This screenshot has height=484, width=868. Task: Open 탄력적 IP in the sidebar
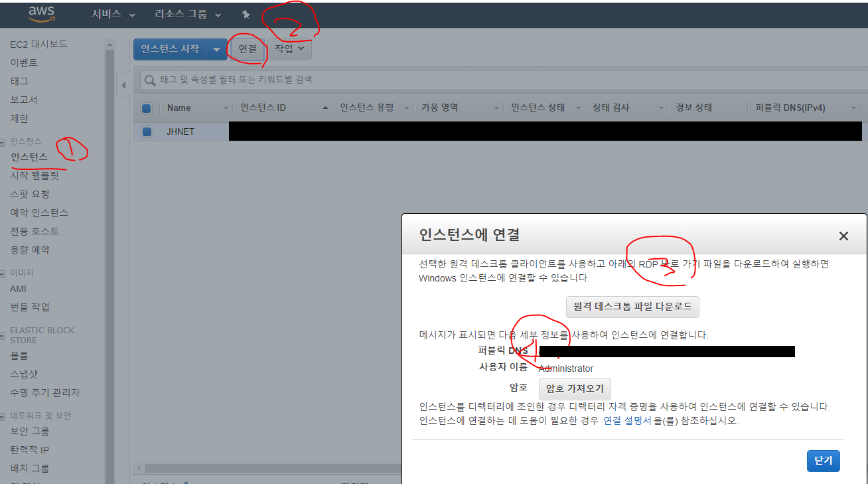coord(30,449)
